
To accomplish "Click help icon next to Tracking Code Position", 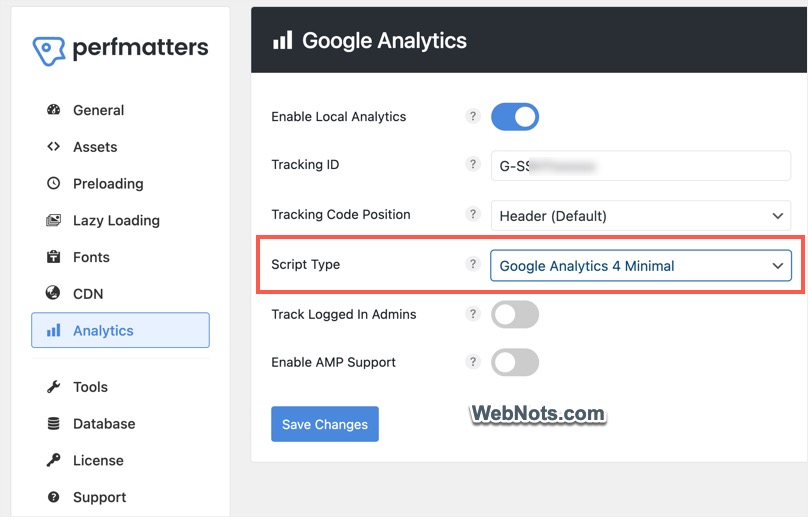I will tap(473, 214).
